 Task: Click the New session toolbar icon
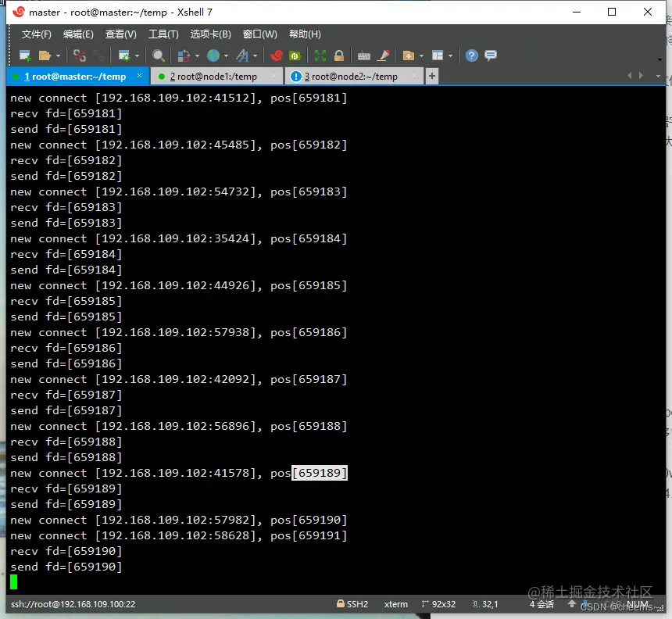pyautogui.click(x=25, y=55)
